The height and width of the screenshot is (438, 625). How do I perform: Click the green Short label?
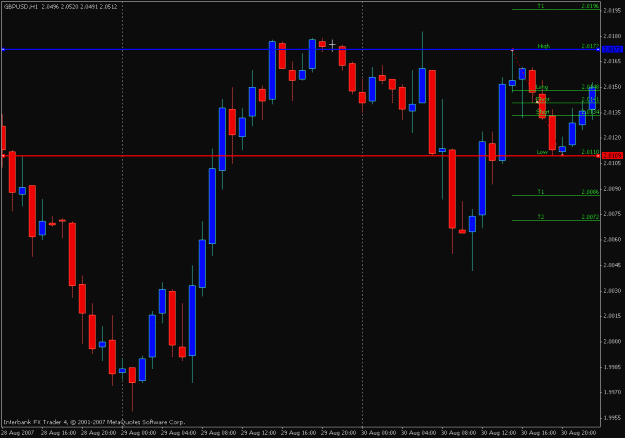pyautogui.click(x=542, y=112)
